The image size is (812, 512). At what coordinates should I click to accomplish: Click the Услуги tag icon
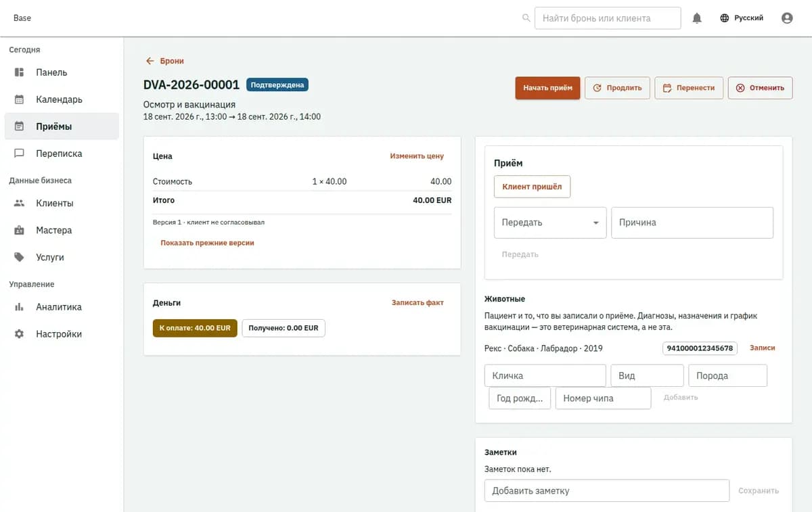[x=20, y=258]
